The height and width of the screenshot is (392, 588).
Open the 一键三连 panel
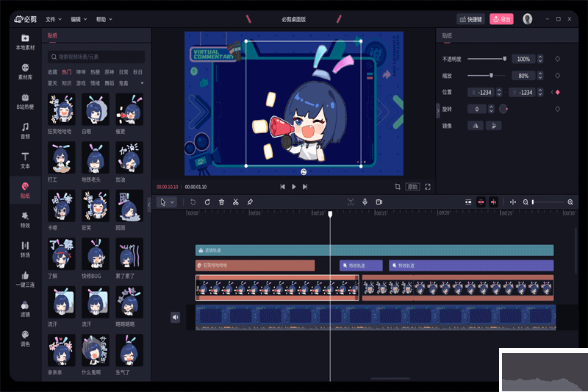[25, 279]
